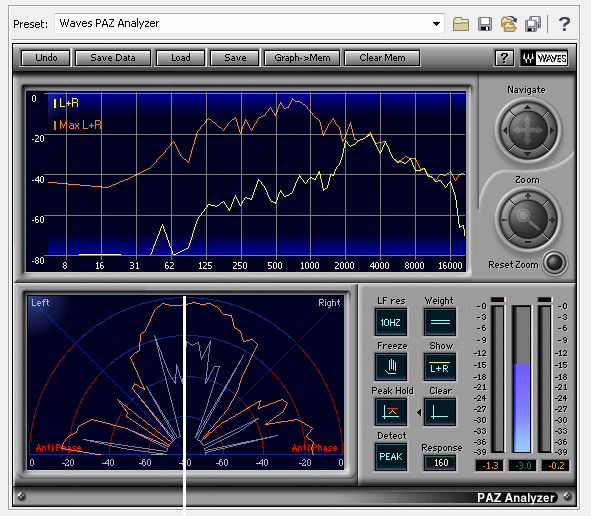Toggle the Freeze hand button
The image size is (591, 516).
(x=391, y=367)
